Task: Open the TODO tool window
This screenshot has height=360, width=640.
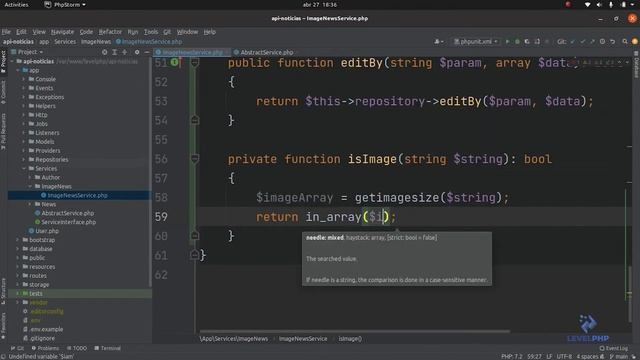Action: 77,348
